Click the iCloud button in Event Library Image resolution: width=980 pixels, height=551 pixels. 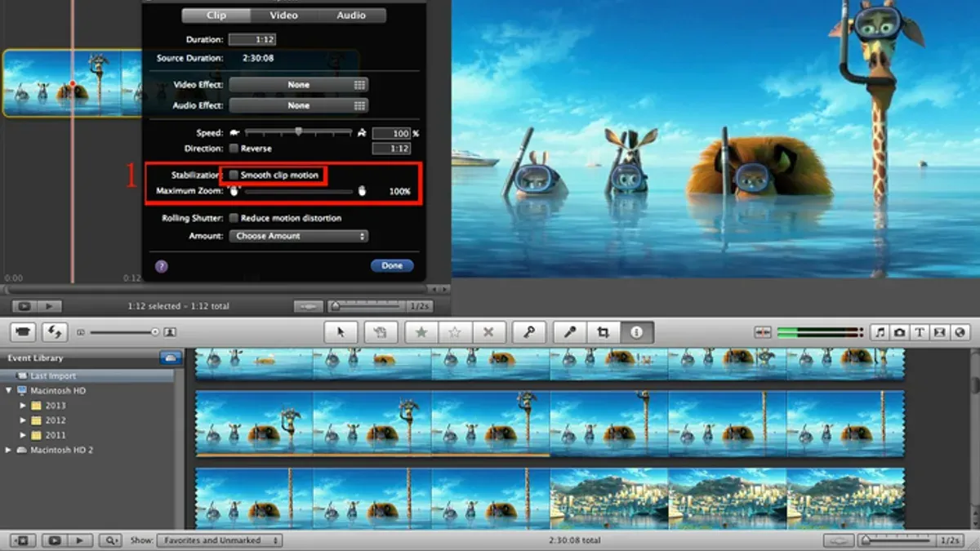pyautogui.click(x=171, y=358)
